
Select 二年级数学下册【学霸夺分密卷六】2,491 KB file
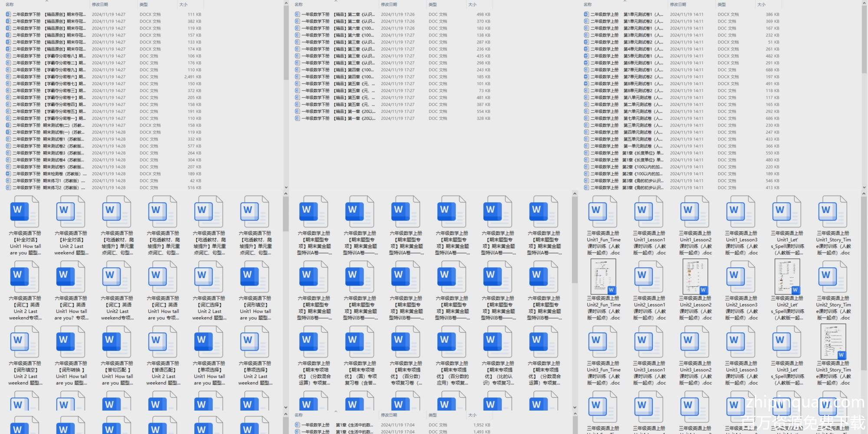48,77
